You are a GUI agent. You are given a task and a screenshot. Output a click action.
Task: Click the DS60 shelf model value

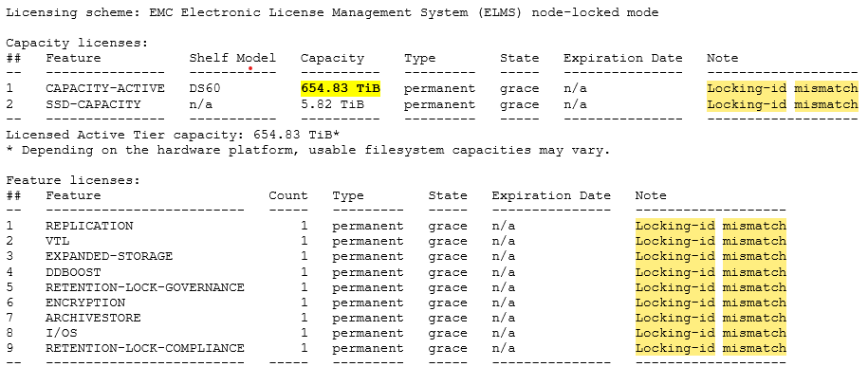coord(205,88)
